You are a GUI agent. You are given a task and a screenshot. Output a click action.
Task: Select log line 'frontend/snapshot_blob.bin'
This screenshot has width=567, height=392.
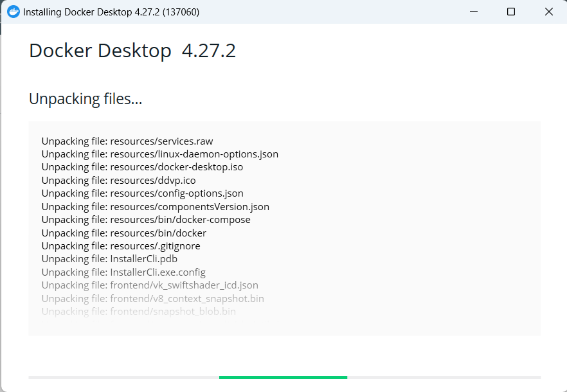pos(139,312)
